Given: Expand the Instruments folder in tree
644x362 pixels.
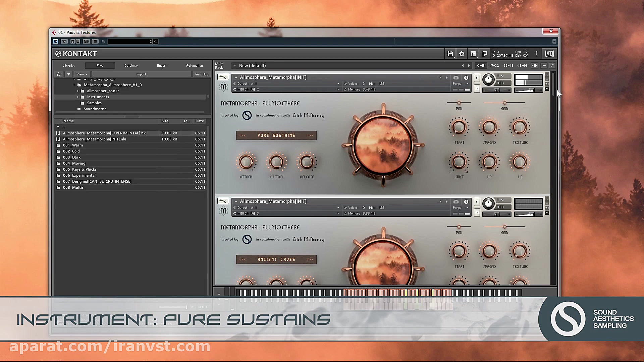Looking at the screenshot, I should 77,97.
